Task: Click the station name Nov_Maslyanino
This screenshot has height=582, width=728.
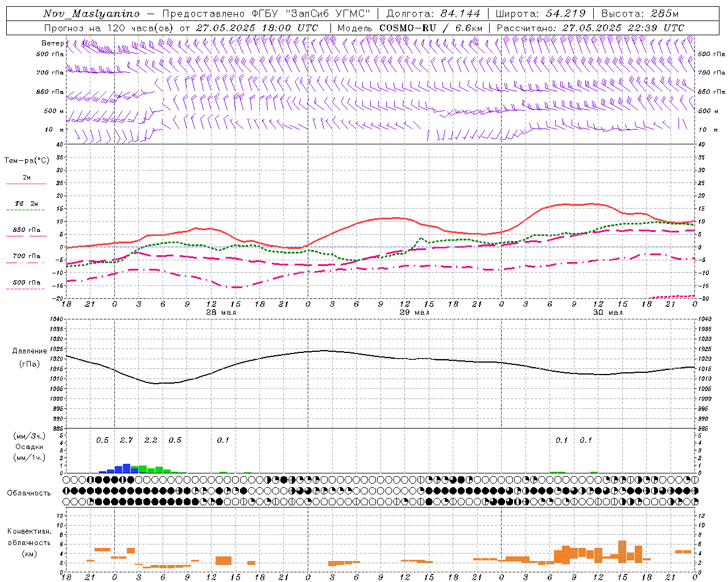Action: [x=91, y=14]
